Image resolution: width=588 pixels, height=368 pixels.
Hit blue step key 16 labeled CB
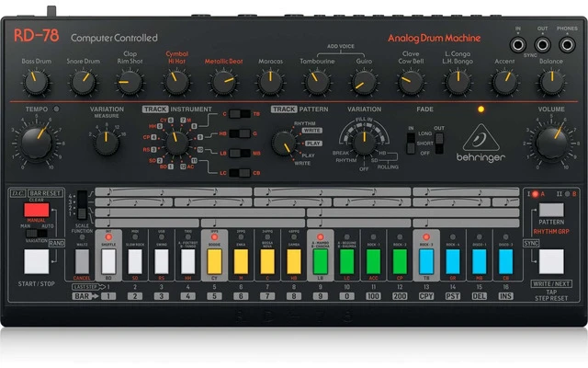(x=505, y=261)
